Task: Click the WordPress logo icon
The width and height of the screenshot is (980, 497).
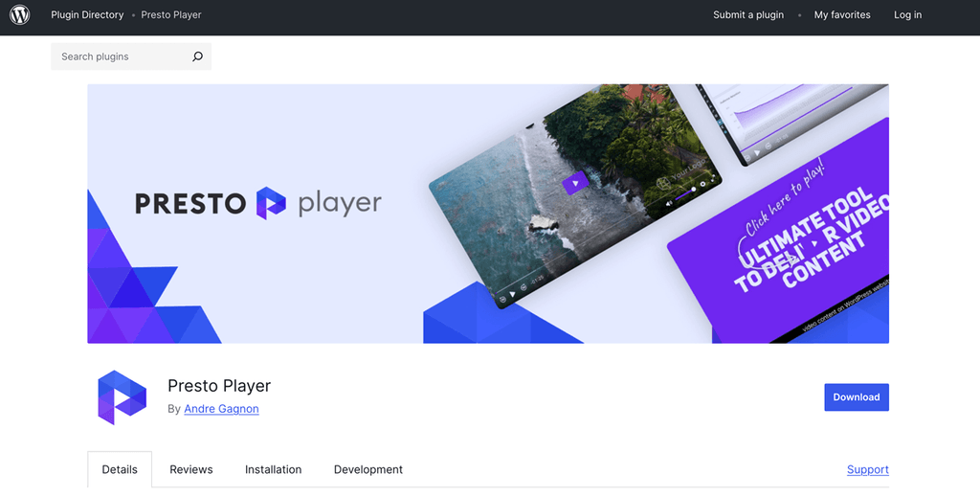Action: (19, 14)
